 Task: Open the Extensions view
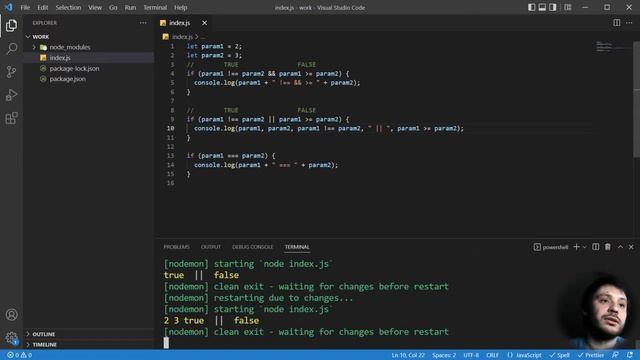click(11, 118)
